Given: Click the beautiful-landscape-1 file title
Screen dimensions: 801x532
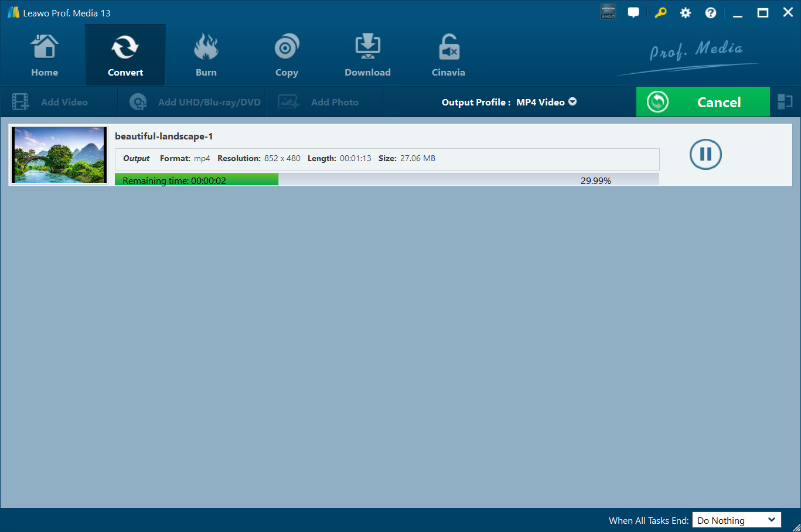Looking at the screenshot, I should point(164,137).
